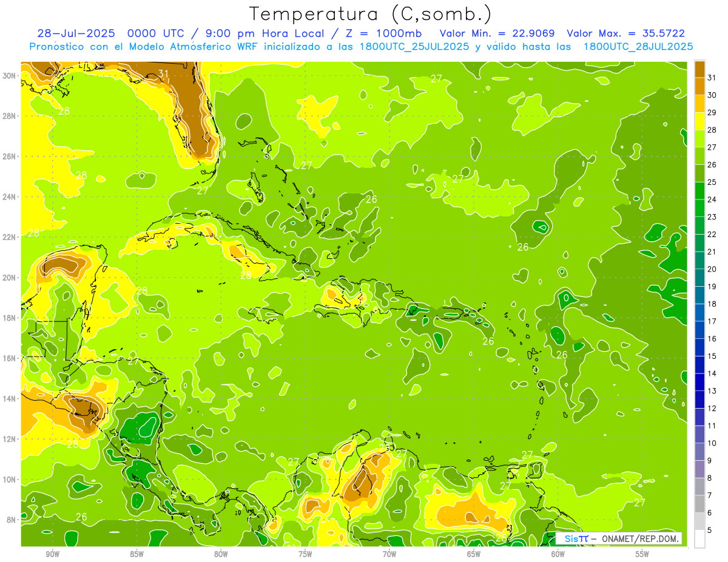
Task: Click the '80W' longitude axis label
Action: (x=221, y=554)
